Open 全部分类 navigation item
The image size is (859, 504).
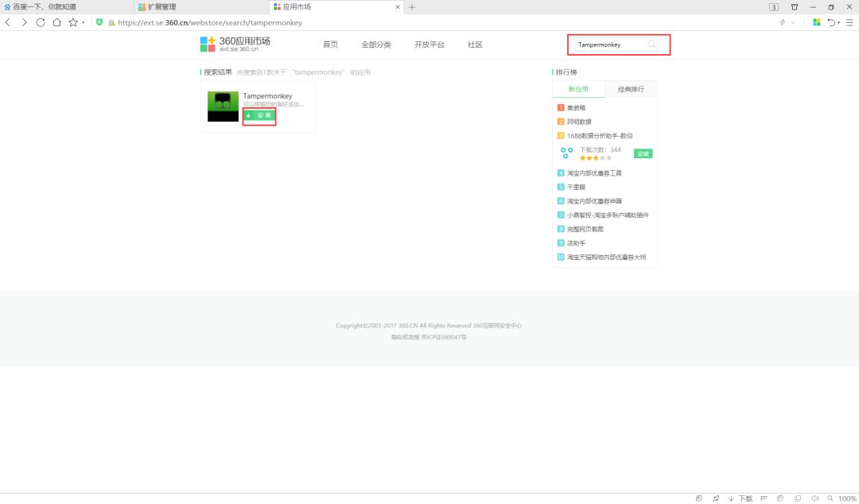click(x=375, y=45)
